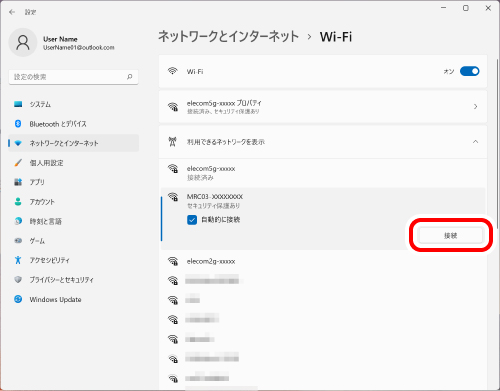
Task: Click User Name account text
Action: click(60, 39)
